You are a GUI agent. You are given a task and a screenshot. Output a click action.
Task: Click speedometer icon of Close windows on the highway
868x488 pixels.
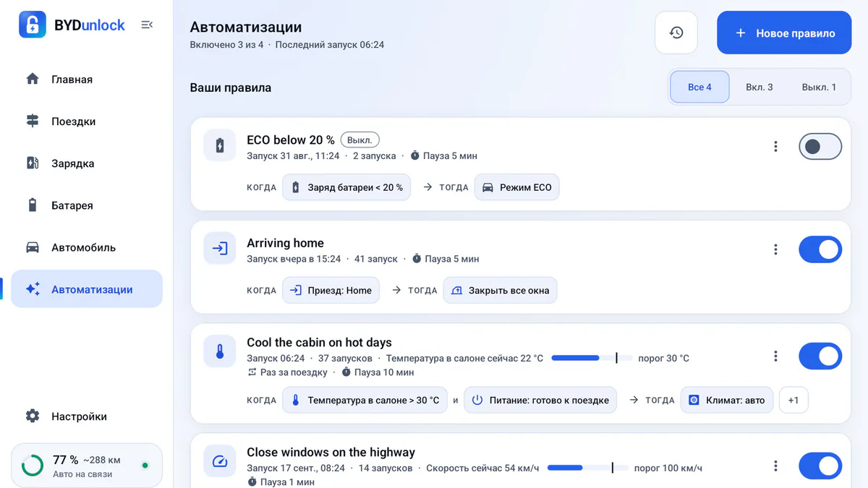point(220,461)
